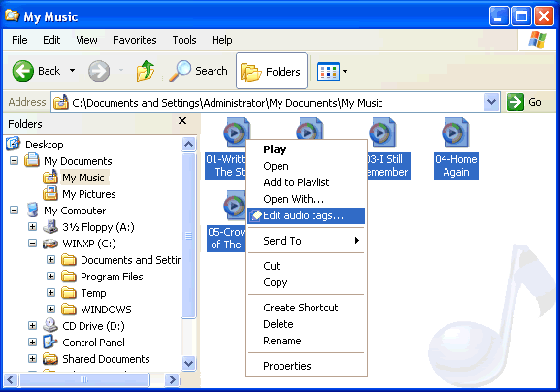Viewport: 560px width, 392px height.
Task: Select My Pictures folder icon in tree
Action: click(50, 193)
